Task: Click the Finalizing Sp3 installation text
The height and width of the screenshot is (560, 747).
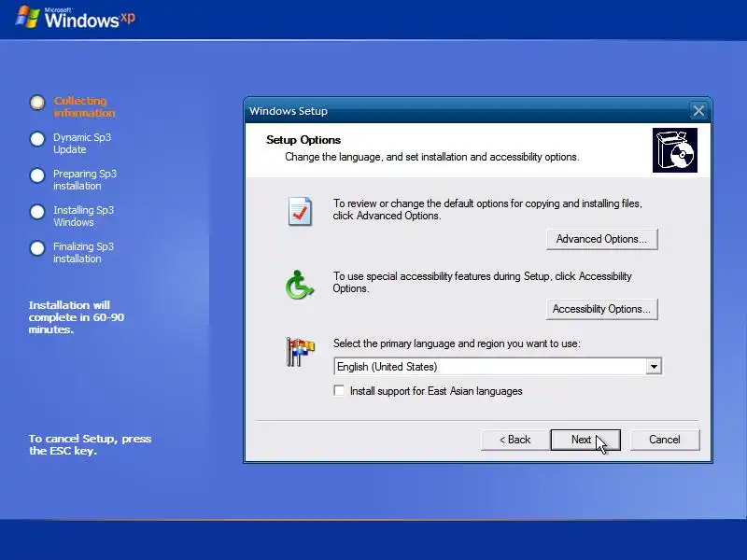Action: pos(83,253)
